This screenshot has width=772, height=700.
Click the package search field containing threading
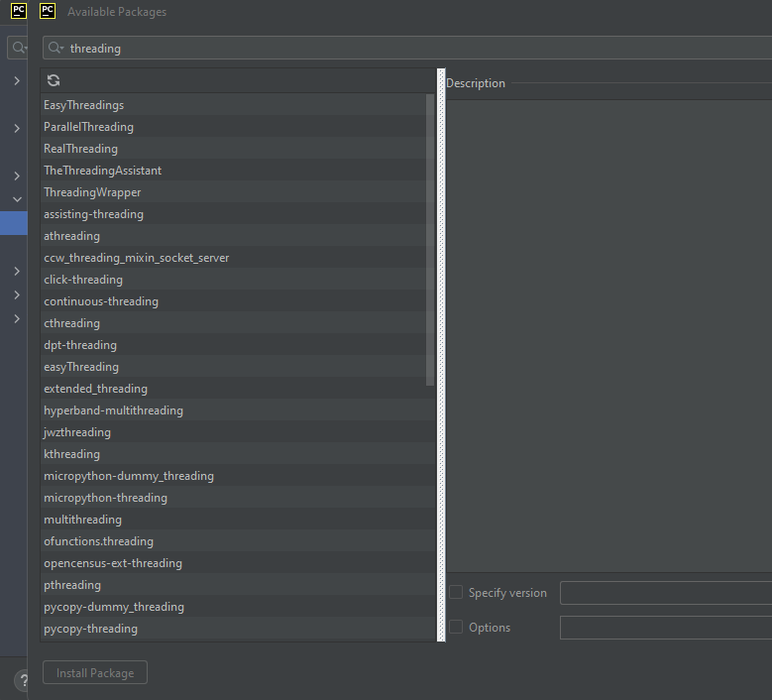[407, 48]
